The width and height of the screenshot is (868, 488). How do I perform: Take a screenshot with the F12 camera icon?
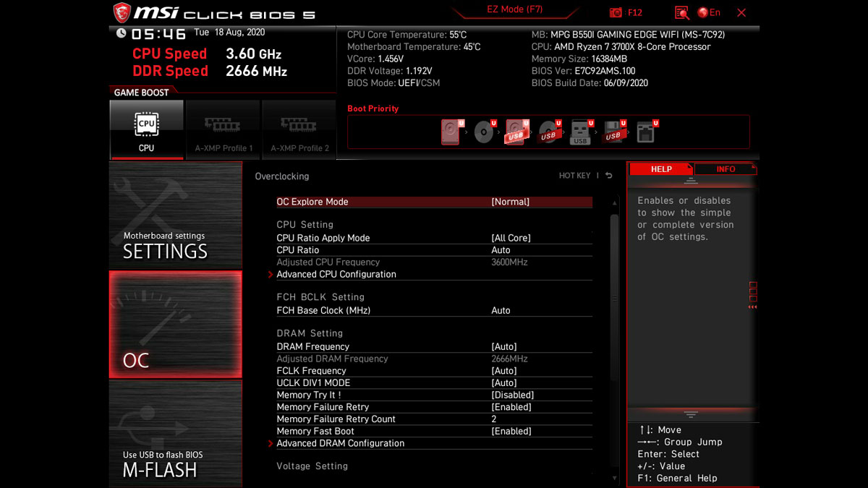pyautogui.click(x=616, y=12)
